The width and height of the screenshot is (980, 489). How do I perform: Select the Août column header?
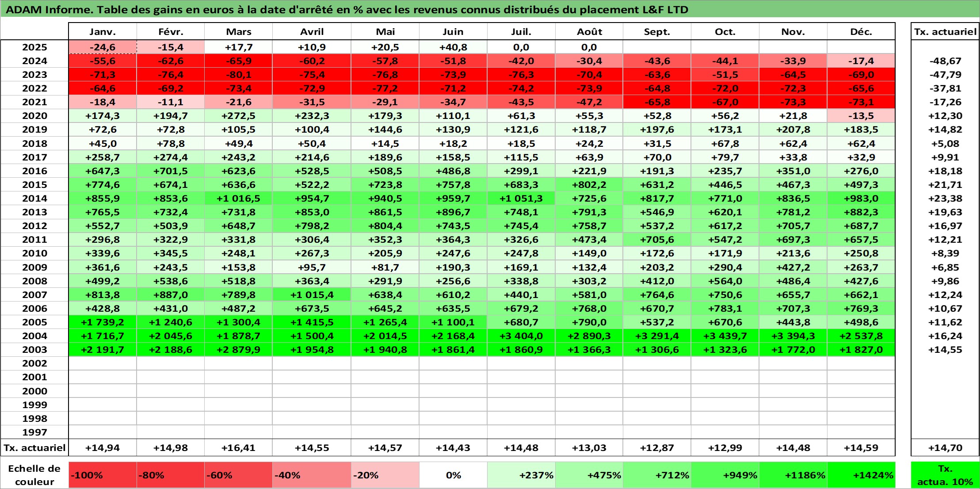(589, 31)
